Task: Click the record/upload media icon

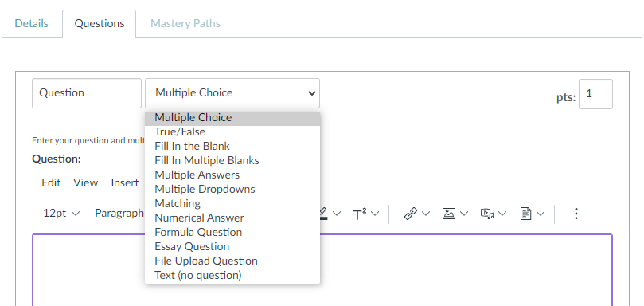Action: (487, 214)
